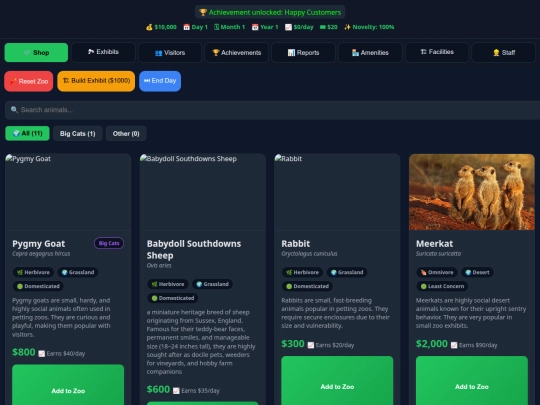Click the calendar icon beside Year 1
The width and height of the screenshot is (540, 405).
(x=255, y=27)
